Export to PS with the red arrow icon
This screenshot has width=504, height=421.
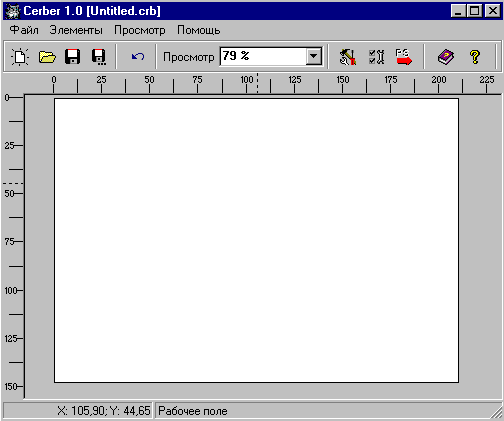[x=404, y=57]
